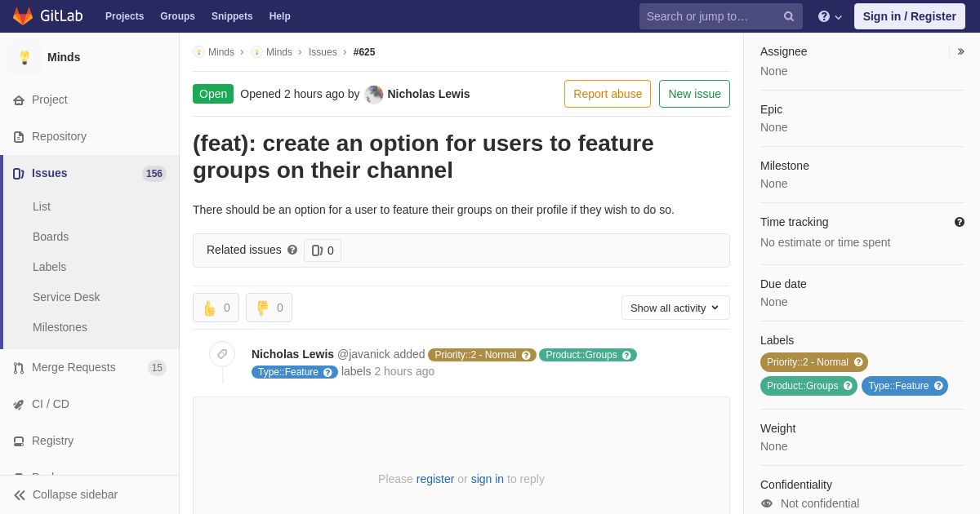Collapse sidebar using double-chevron icon
This screenshot has height=514, width=980.
click(x=20, y=495)
